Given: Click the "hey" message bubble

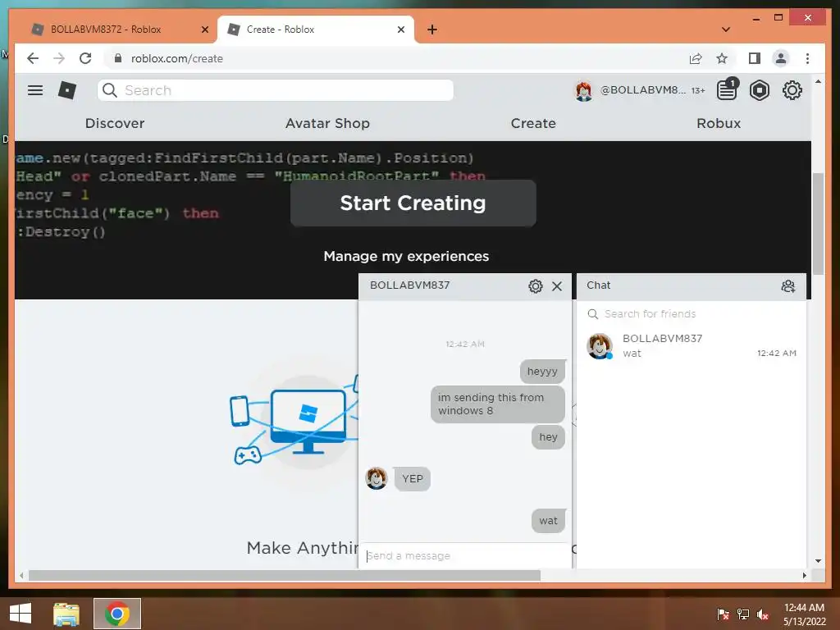Looking at the screenshot, I should point(548,437).
